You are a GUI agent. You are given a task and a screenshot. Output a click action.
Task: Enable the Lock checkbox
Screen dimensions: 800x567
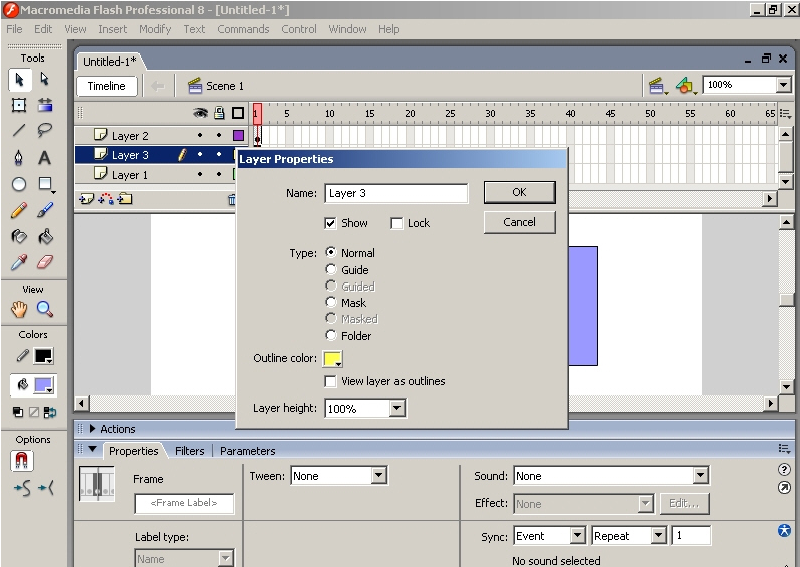pos(396,223)
